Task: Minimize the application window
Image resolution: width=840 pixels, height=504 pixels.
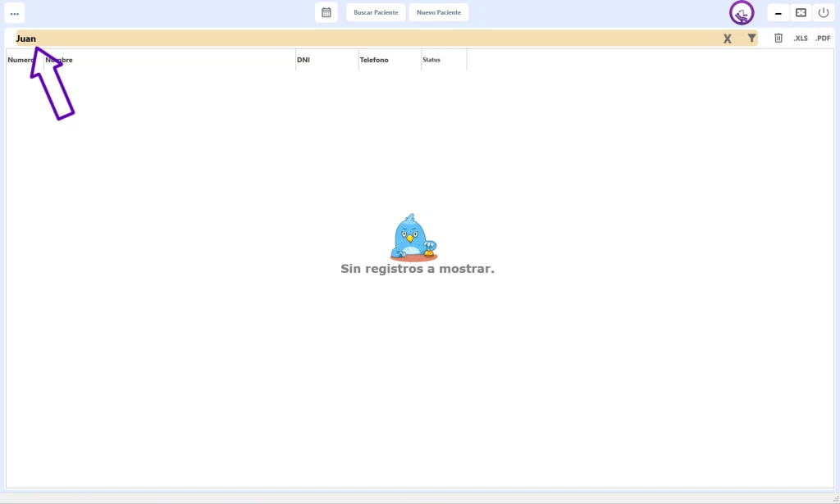Action: pos(778,13)
